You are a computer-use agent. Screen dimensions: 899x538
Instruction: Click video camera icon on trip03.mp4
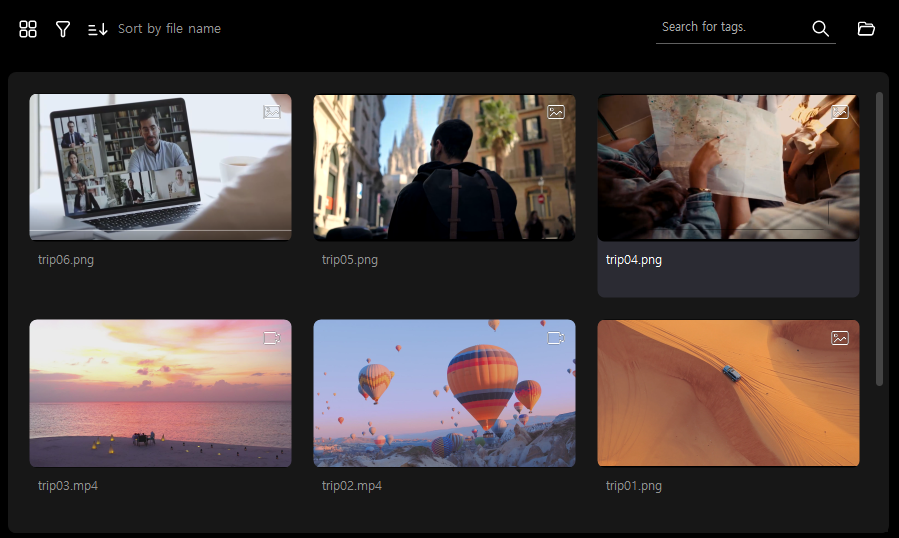[272, 338]
